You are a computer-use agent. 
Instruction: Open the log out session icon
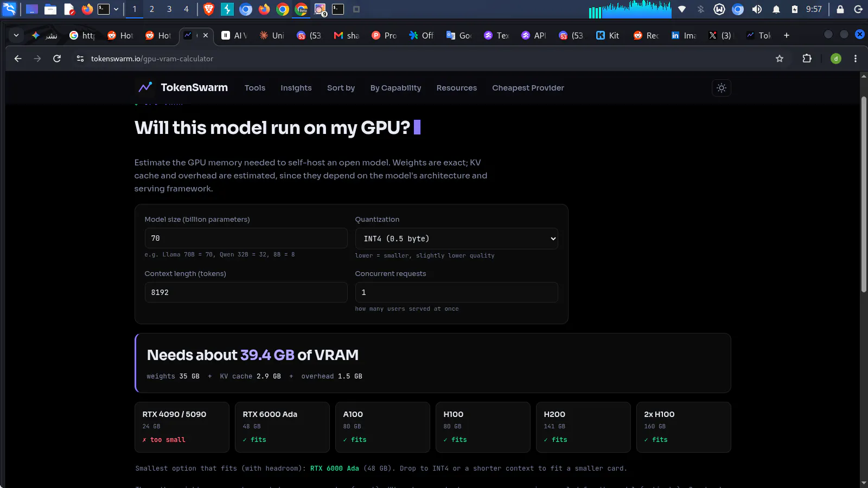tap(858, 9)
